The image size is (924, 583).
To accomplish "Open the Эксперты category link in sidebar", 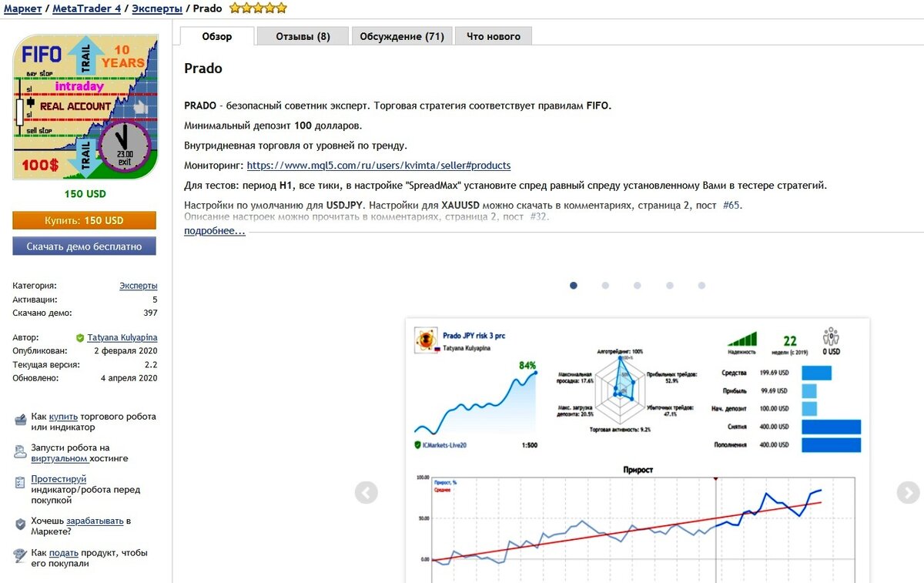I will [139, 286].
